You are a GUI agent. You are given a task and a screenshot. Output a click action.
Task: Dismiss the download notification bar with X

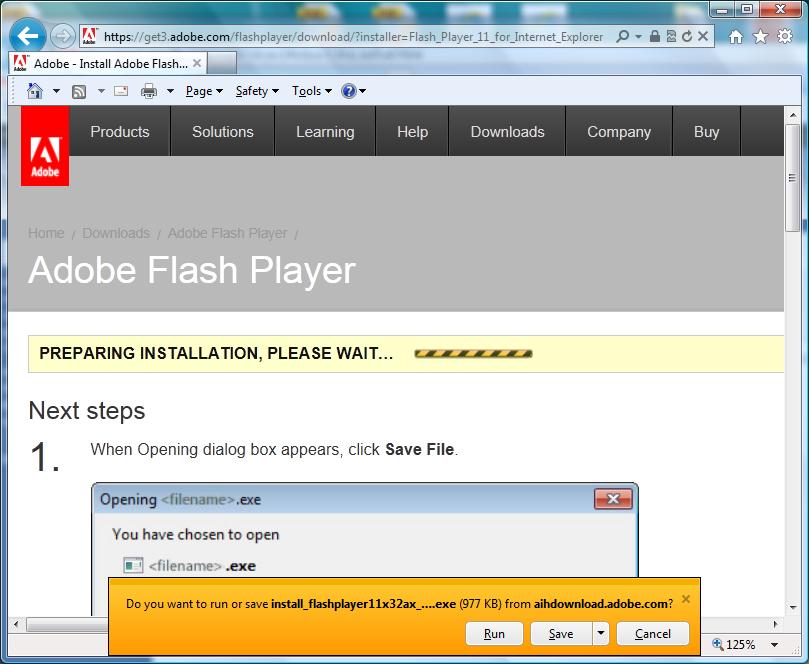click(685, 599)
